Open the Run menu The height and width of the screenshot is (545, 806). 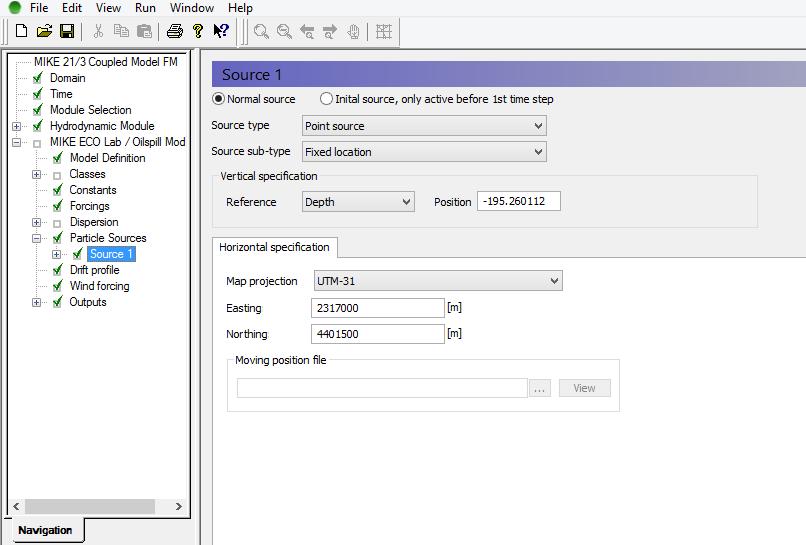click(x=145, y=8)
